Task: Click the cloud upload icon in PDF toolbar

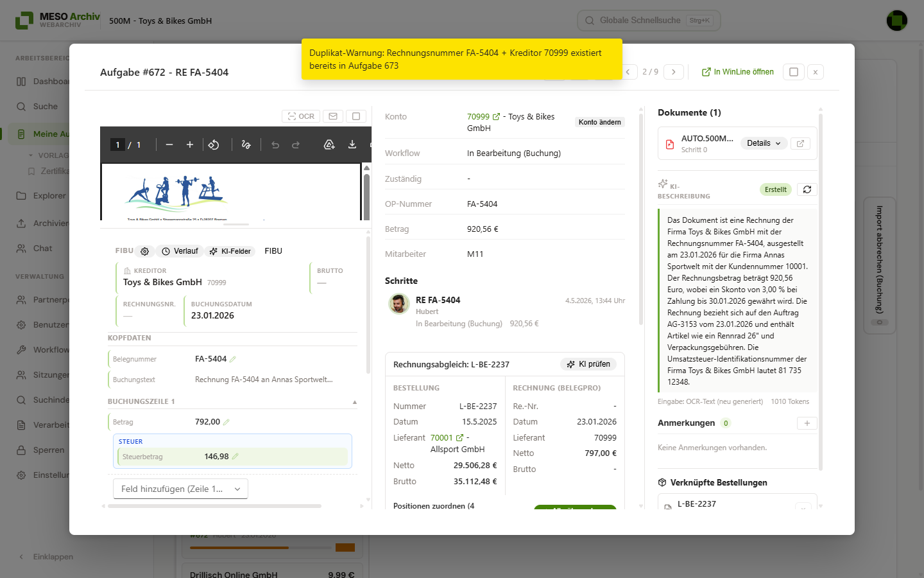Action: click(329, 145)
